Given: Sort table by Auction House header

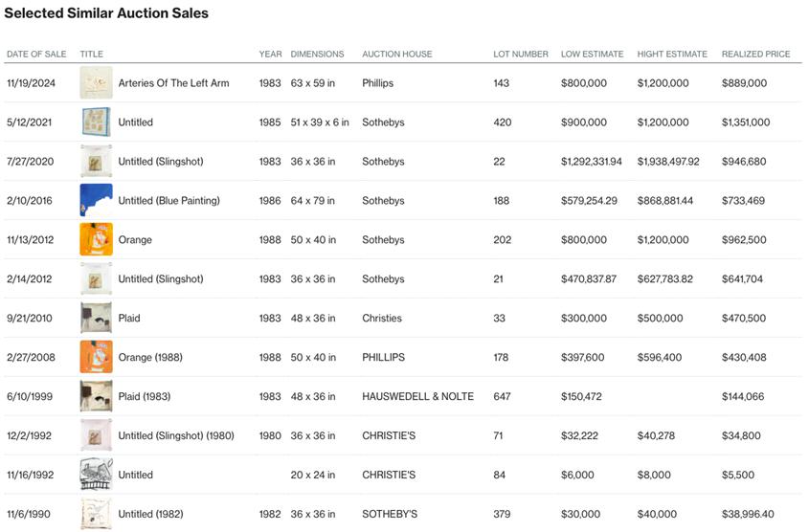Looking at the screenshot, I should pos(396,55).
